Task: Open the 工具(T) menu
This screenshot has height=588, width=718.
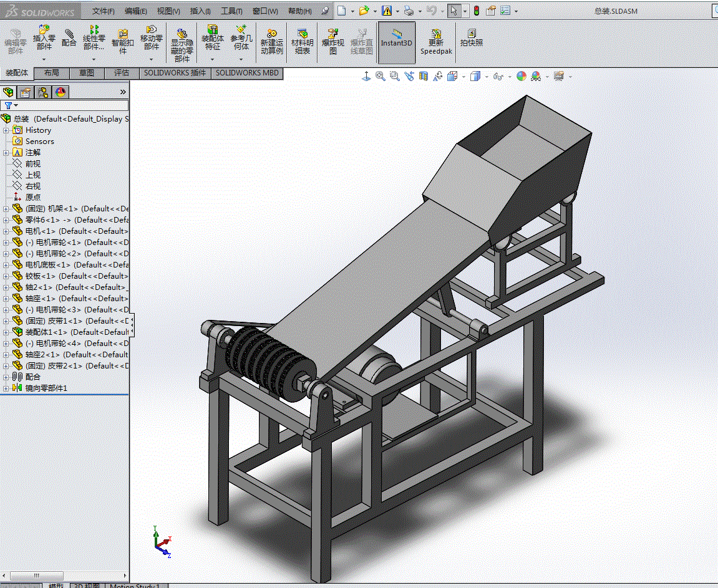Action: coord(231,11)
